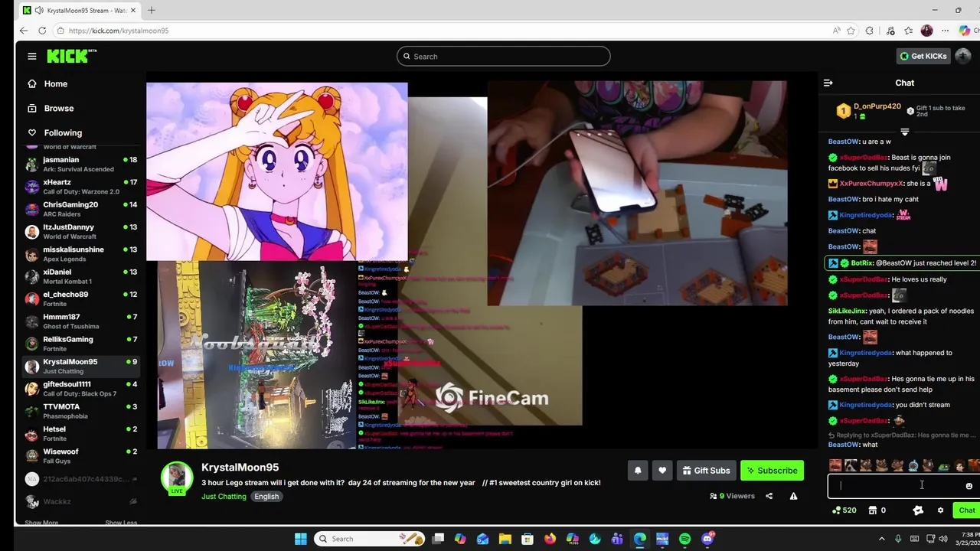The image size is (980, 551).
Task: Toggle stream notifications bell
Action: click(x=637, y=471)
